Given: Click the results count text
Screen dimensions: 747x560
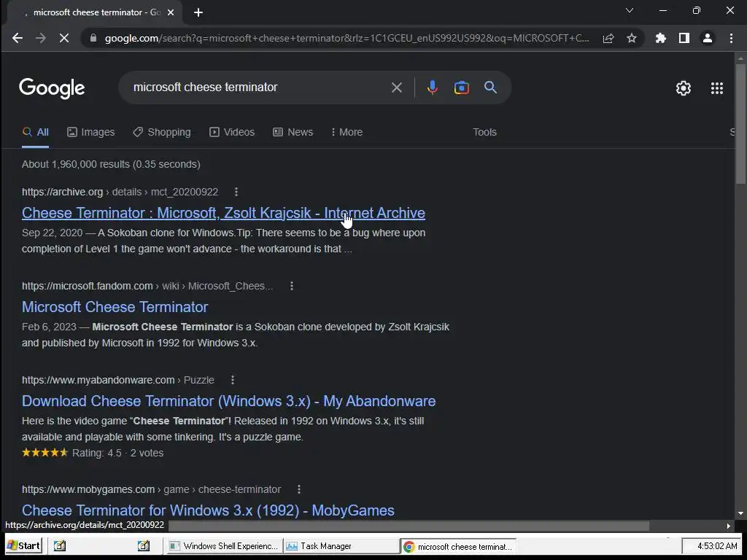Looking at the screenshot, I should (x=111, y=164).
